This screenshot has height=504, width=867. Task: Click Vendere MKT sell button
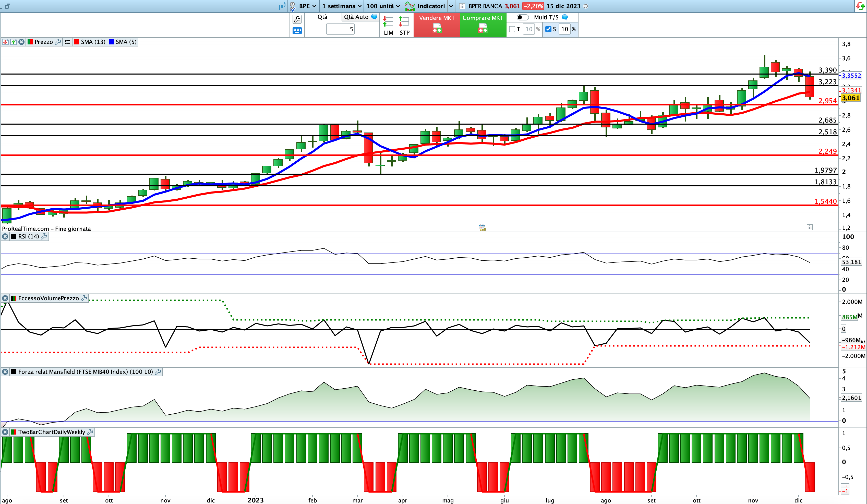[437, 25]
